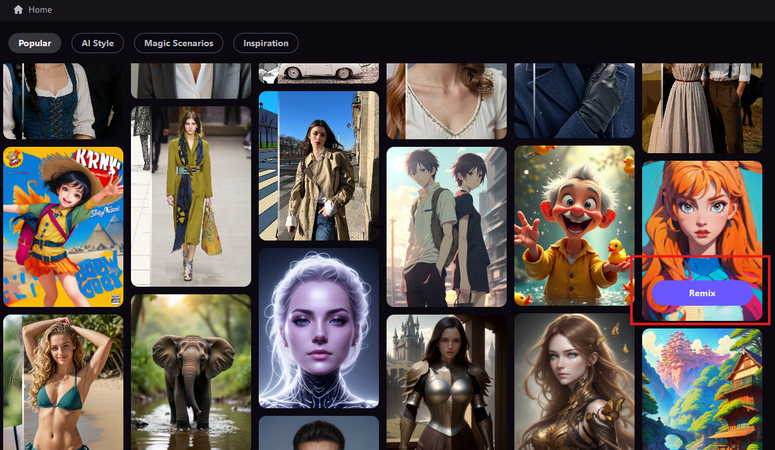Select the gray blazer white shirt image
This screenshot has width=775, height=450.
coord(191,81)
